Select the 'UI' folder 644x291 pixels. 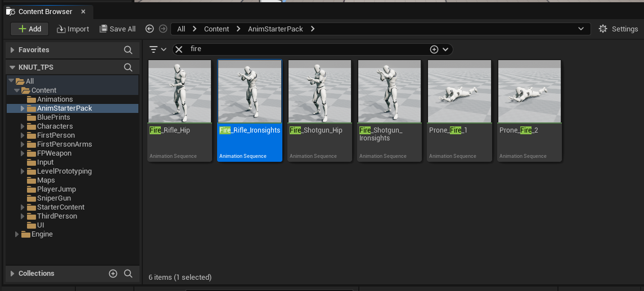pyautogui.click(x=40, y=225)
